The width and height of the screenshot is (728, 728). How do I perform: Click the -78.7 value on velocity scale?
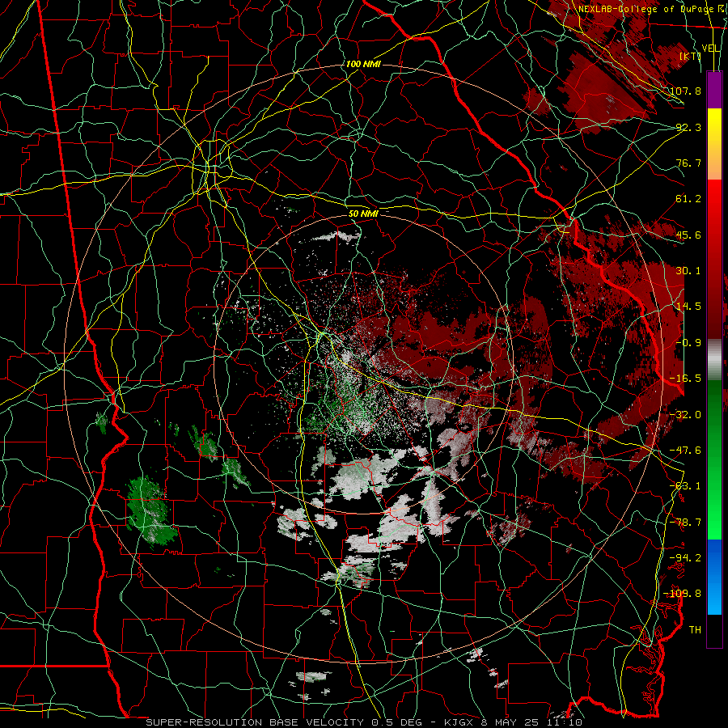[x=685, y=523]
